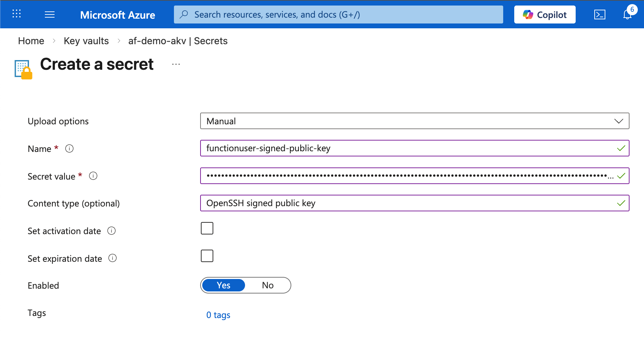The image size is (644, 337).
Task: Set Enabled toggle to Yes
Action: click(224, 285)
